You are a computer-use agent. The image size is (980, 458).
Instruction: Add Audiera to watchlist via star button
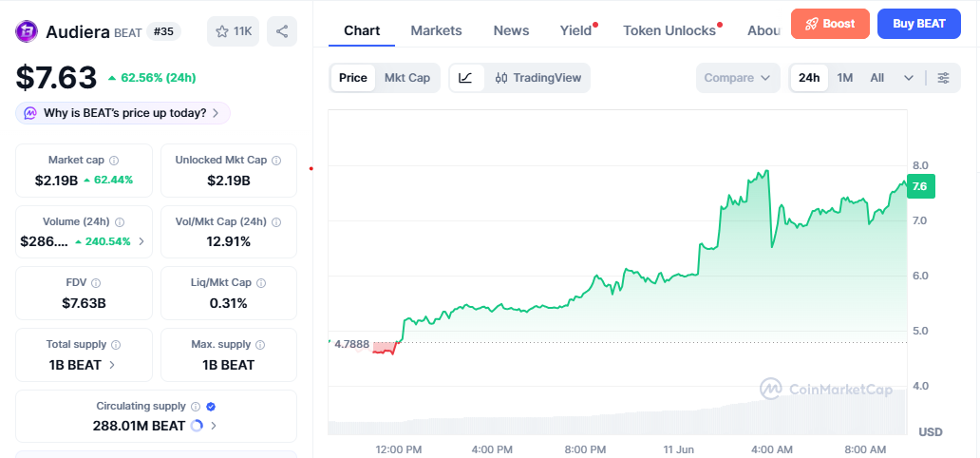point(233,31)
